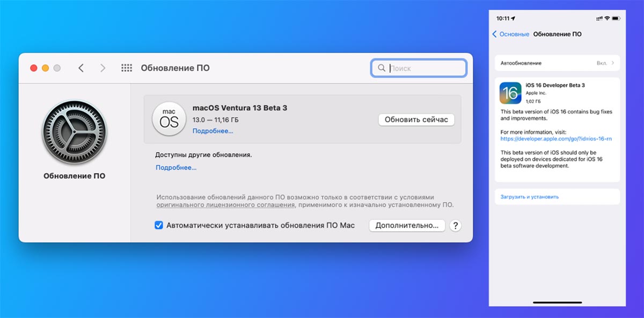Open Подробнее link under other updates
Viewport: 644px width, 318px height.
pos(176,167)
